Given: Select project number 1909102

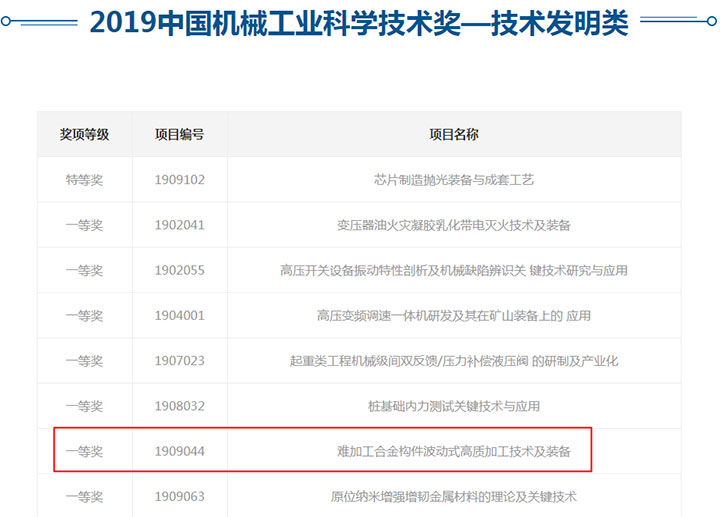Looking at the screenshot, I should [180, 180].
